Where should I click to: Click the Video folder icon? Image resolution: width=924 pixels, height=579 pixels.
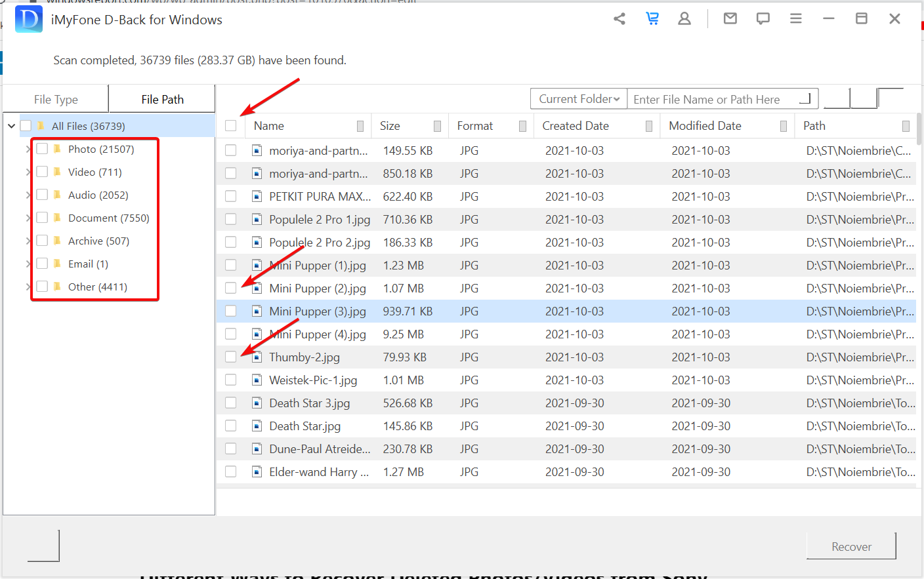pos(57,172)
